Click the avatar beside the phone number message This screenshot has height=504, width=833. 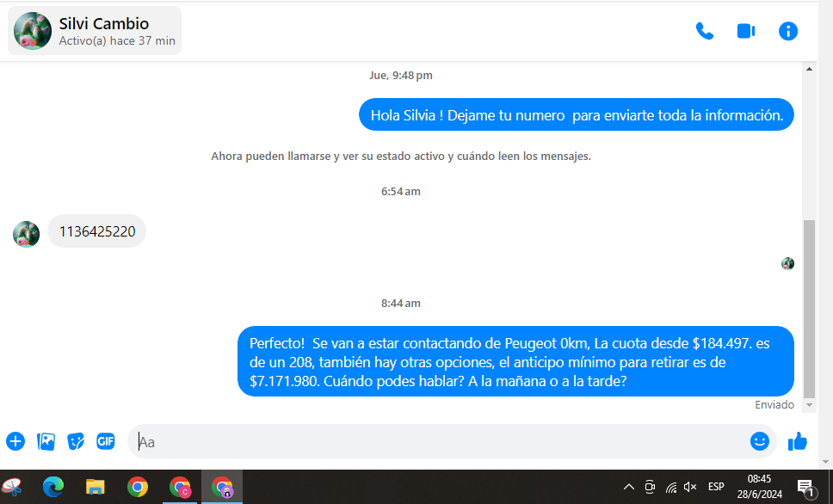pyautogui.click(x=27, y=234)
